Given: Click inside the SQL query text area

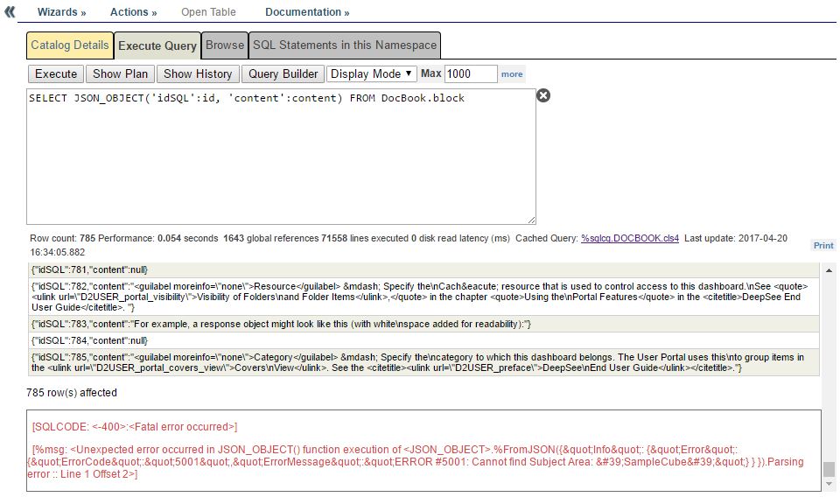Looking at the screenshot, I should click(281, 157).
